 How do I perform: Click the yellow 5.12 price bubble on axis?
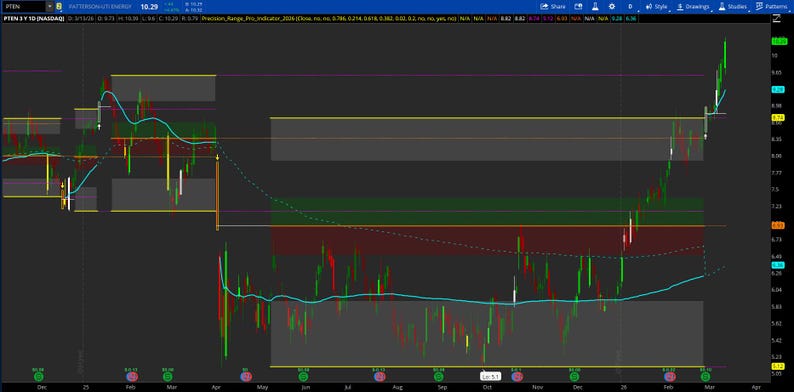(x=778, y=366)
